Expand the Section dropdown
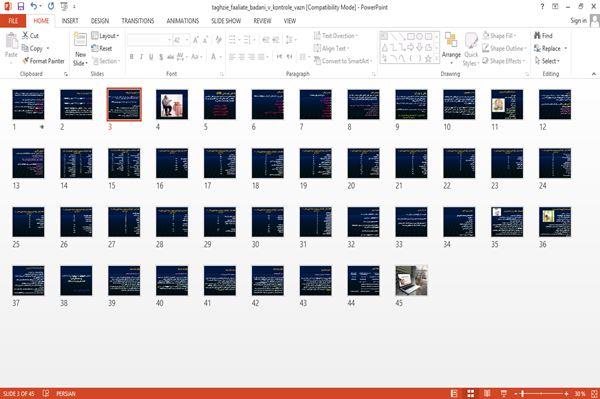 point(106,61)
